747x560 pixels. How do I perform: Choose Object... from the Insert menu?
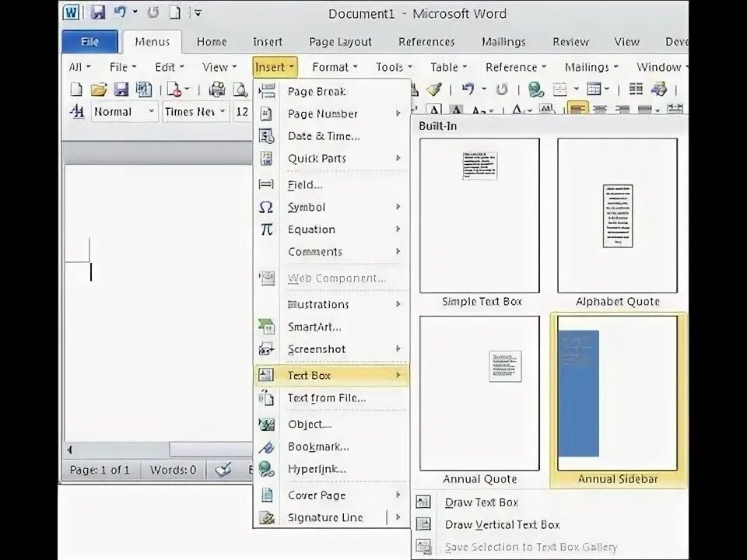[331, 425]
